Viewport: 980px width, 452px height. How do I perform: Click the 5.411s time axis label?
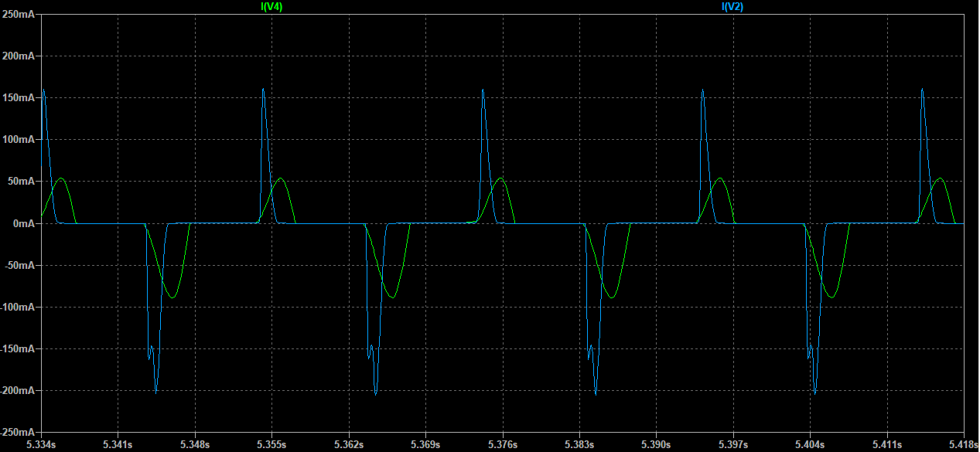pyautogui.click(x=886, y=444)
